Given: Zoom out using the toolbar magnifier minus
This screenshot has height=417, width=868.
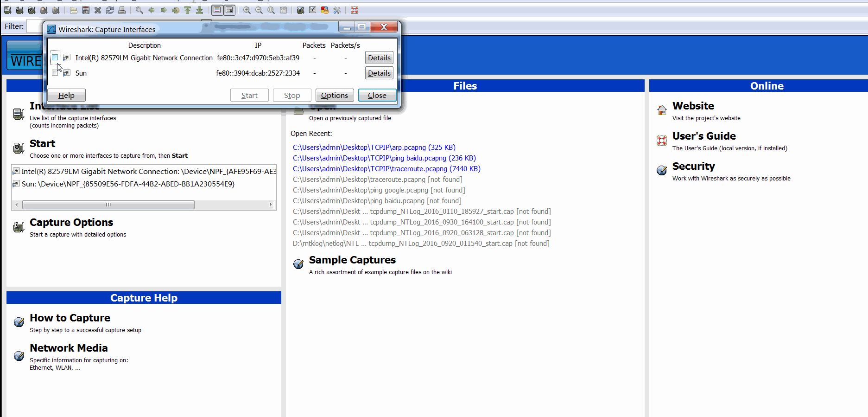Looking at the screenshot, I should (259, 10).
